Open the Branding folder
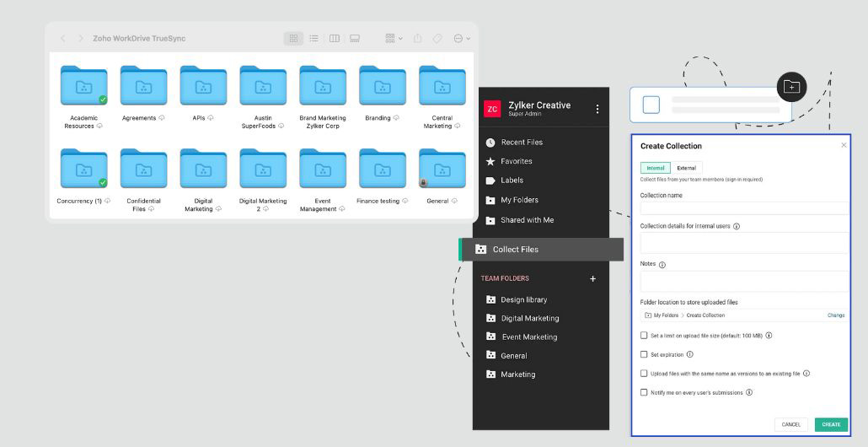 tap(383, 86)
